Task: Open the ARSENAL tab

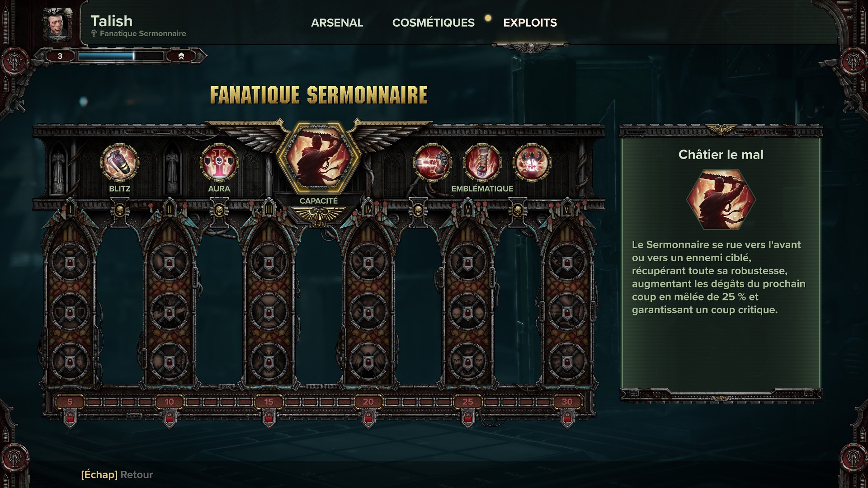Action: (x=337, y=23)
